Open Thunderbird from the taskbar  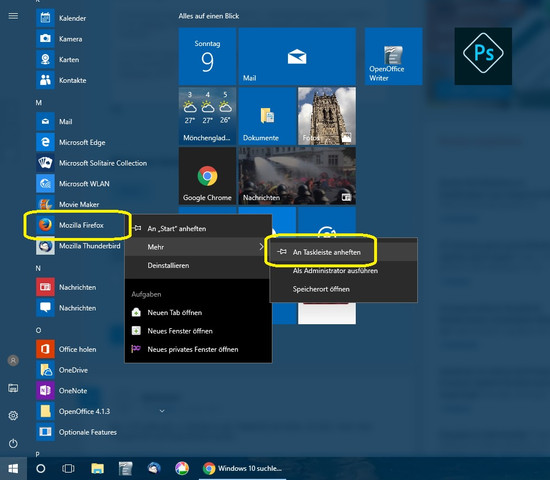click(x=154, y=468)
